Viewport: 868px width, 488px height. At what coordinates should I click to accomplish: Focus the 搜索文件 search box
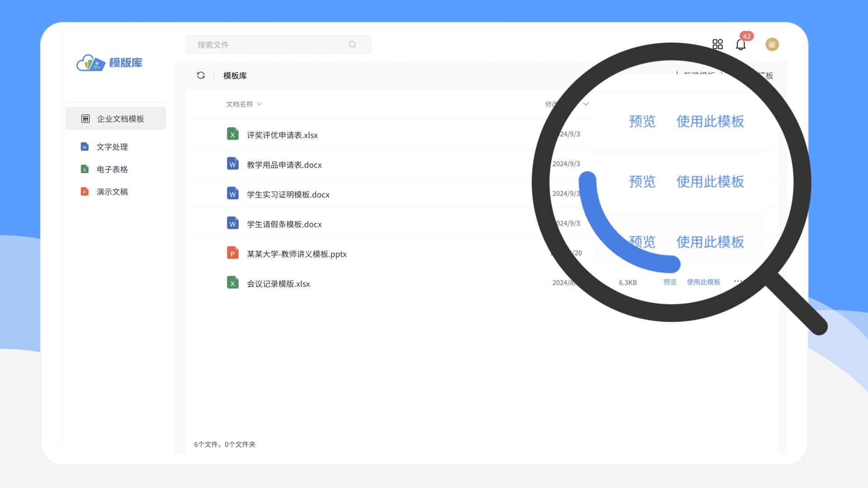point(278,44)
